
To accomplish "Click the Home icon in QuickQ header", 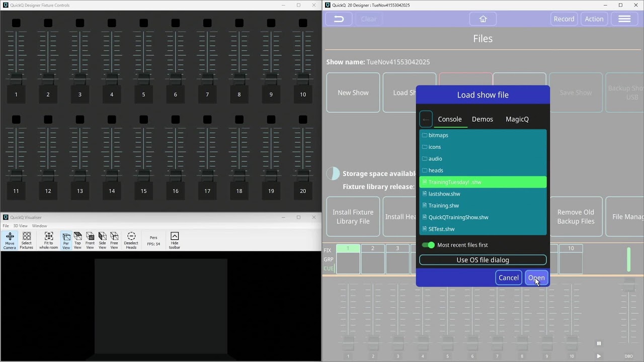I will point(483,19).
